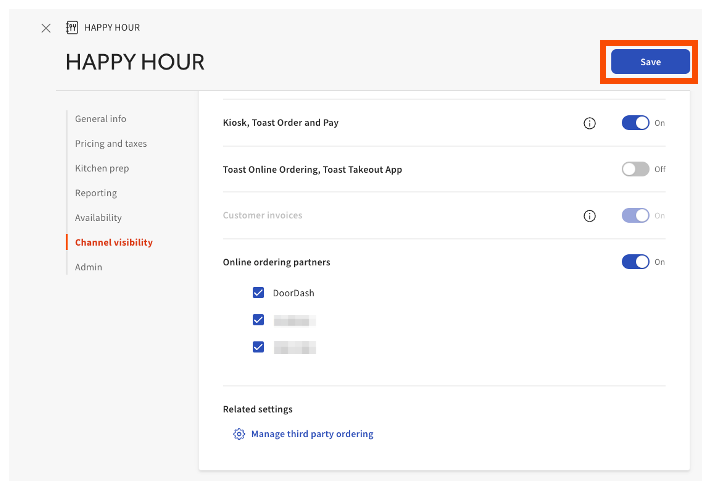
Task: Click the menu icon next to HAPPY HOUR breadcrumb
Action: 72,28
